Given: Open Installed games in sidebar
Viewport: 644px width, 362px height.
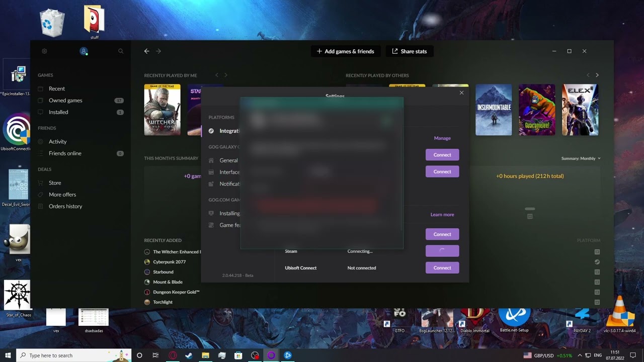Looking at the screenshot, I should (58, 112).
